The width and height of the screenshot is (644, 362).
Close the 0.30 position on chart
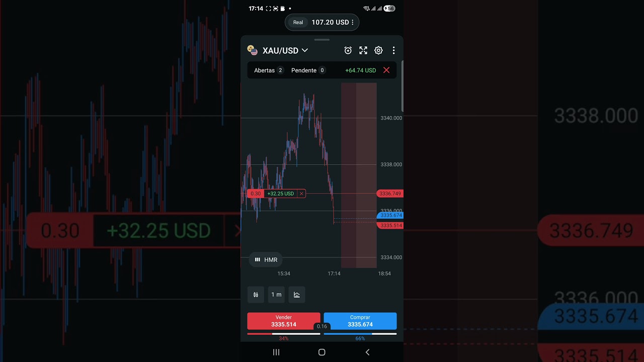click(x=301, y=194)
